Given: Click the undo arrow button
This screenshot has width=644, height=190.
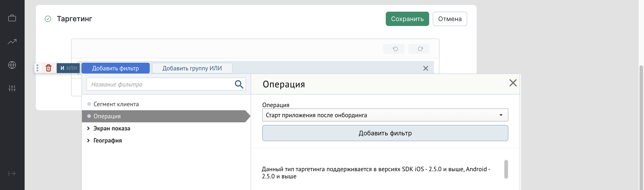Looking at the screenshot, I should pyautogui.click(x=394, y=49).
